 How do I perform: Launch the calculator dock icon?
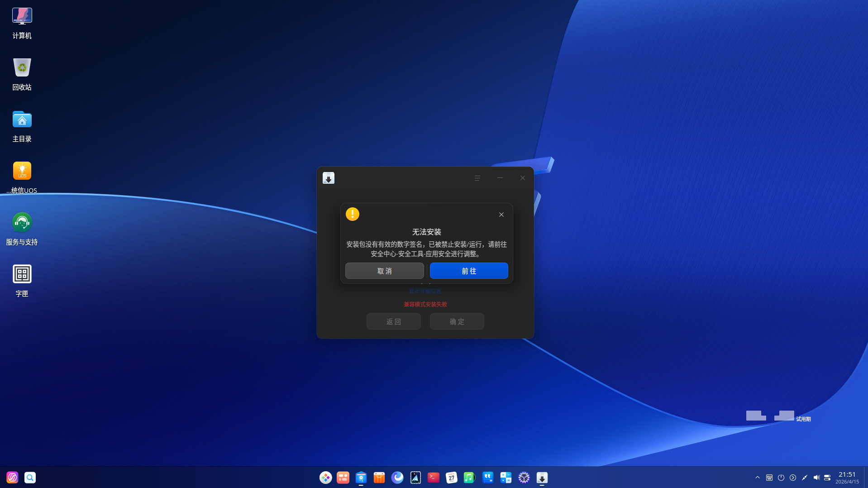[x=506, y=478]
